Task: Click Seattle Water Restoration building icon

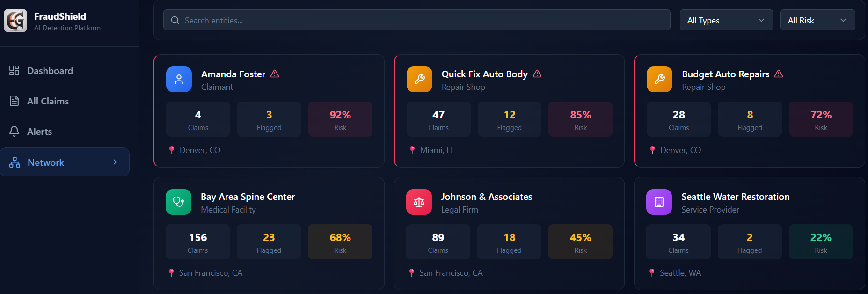Action: [x=659, y=202]
